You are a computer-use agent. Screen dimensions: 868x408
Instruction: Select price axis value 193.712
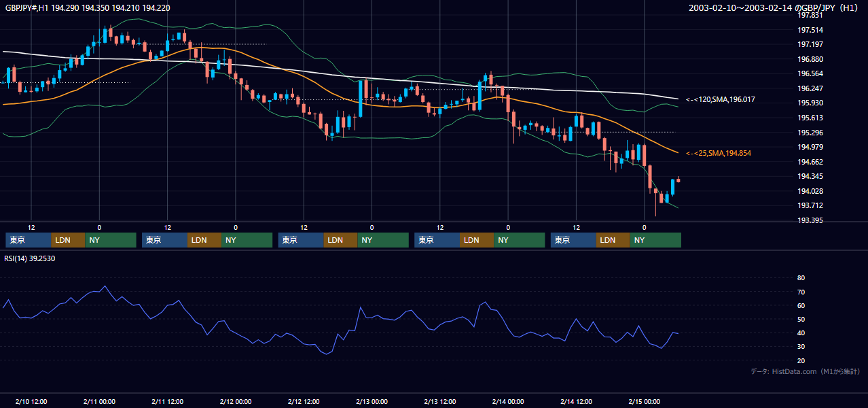(810, 205)
